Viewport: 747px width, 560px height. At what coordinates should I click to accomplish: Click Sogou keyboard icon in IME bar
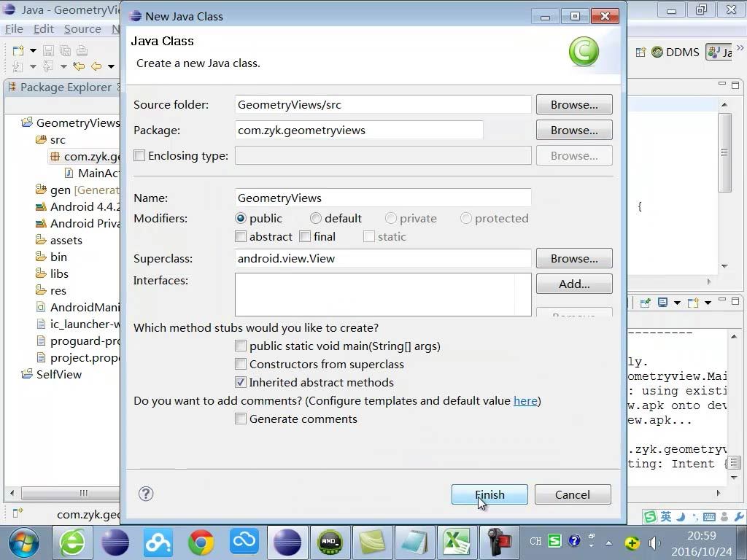click(709, 517)
